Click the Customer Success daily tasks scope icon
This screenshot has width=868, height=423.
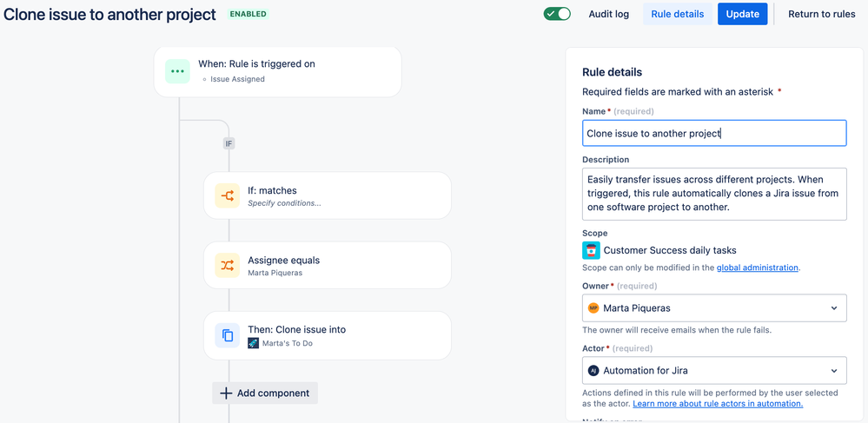591,250
